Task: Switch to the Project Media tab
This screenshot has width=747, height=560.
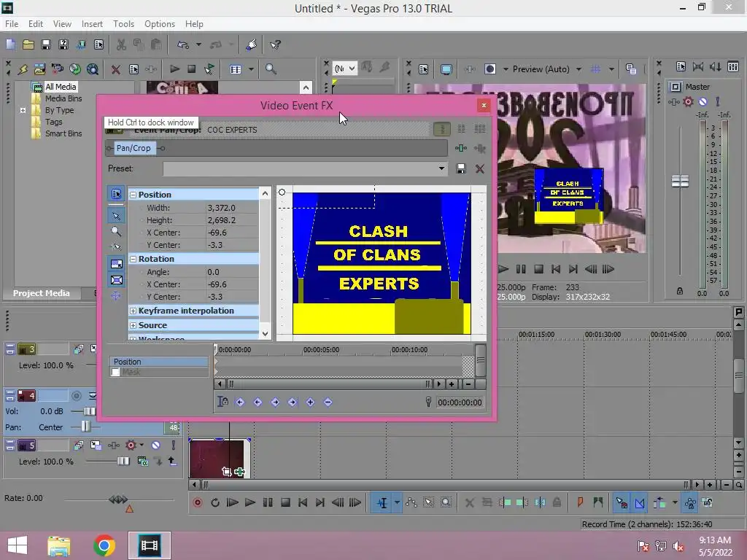Action: 41,293
